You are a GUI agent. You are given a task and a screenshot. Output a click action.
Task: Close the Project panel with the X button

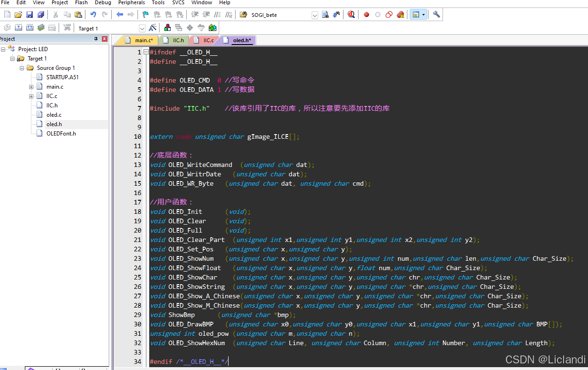coord(105,39)
